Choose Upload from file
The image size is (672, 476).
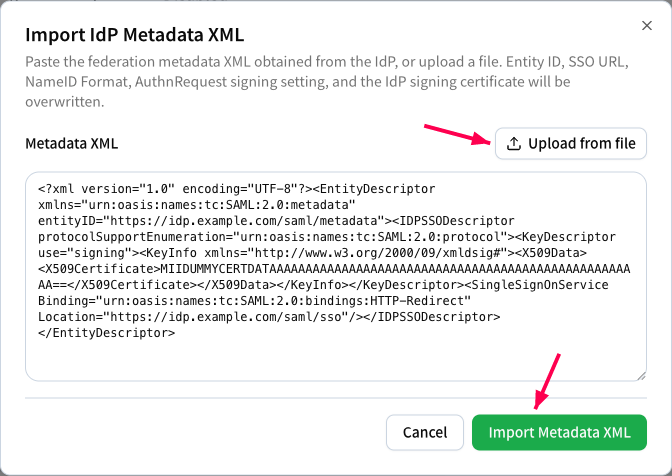click(570, 144)
